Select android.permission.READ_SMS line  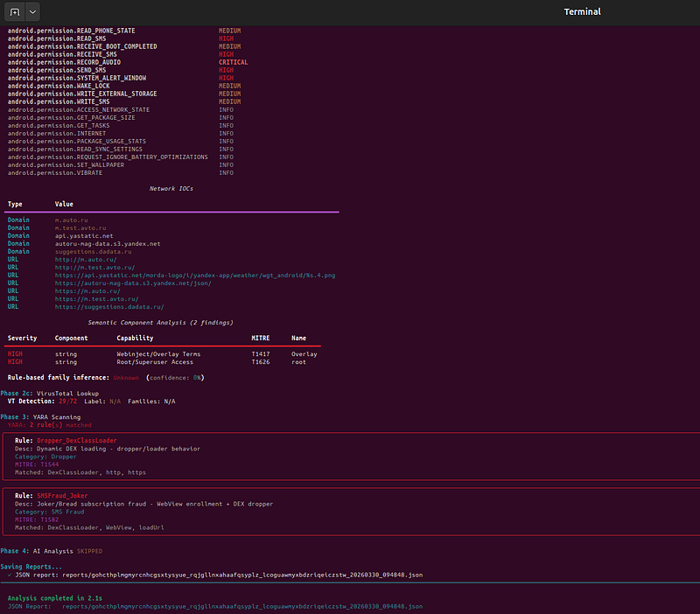pyautogui.click(x=57, y=38)
